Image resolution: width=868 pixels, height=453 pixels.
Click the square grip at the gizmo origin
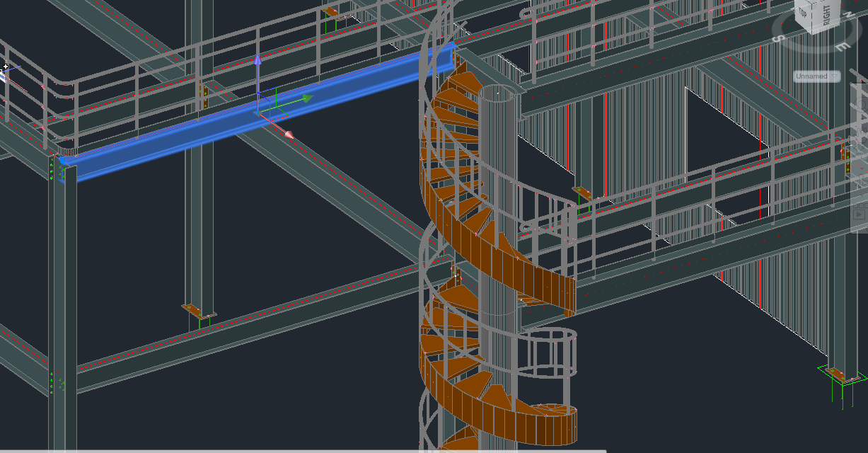pos(259,112)
